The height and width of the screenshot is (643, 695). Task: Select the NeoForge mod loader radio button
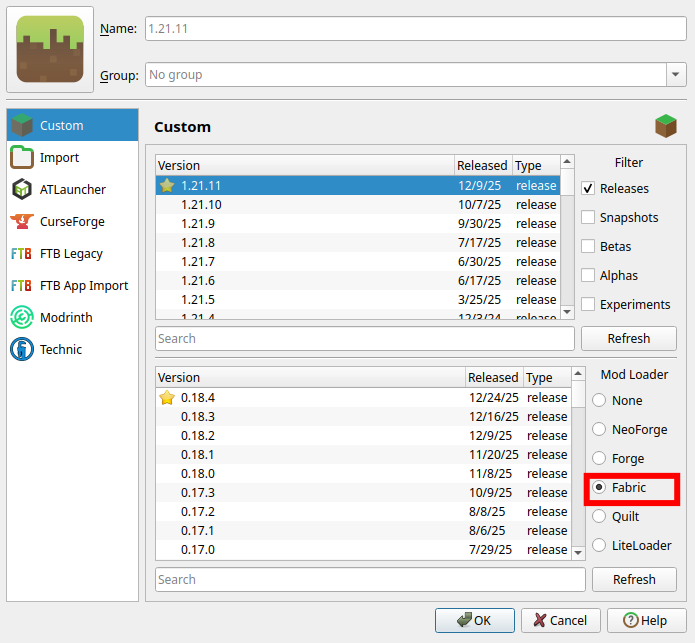point(600,430)
